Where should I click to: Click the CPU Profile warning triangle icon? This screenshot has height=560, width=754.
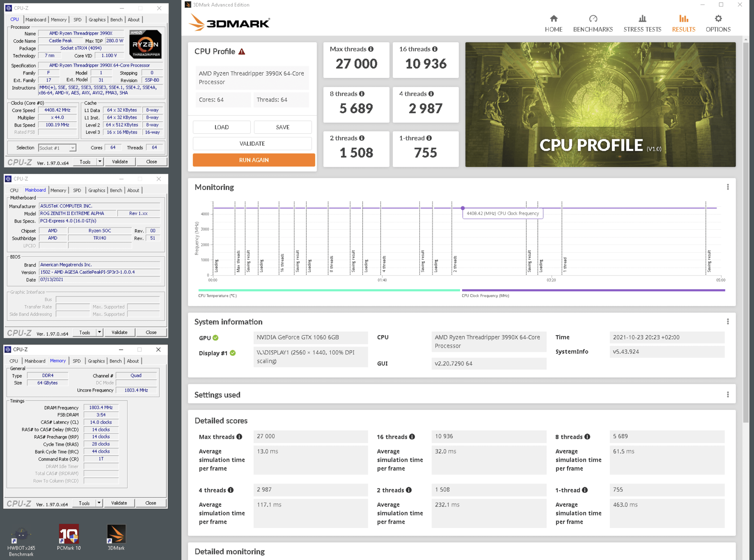[x=242, y=51]
